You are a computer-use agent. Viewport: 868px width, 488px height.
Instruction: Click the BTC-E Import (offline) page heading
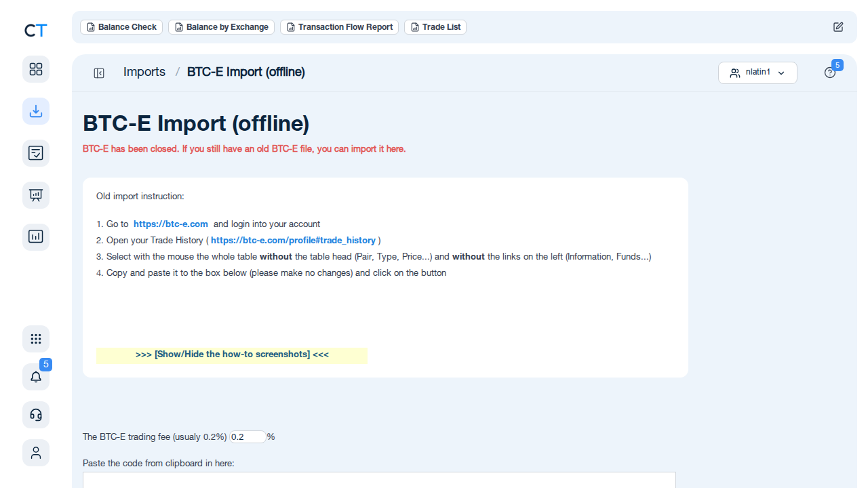(196, 123)
